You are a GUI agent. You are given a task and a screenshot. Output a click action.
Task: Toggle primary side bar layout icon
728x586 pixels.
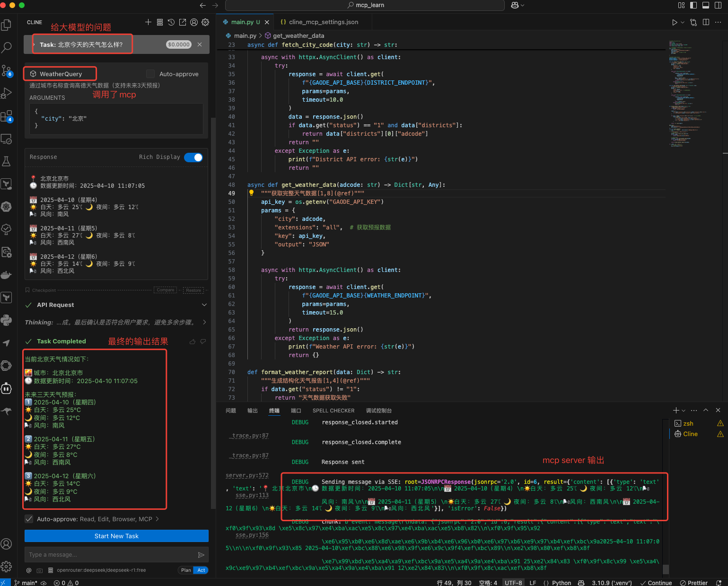pyautogui.click(x=693, y=5)
